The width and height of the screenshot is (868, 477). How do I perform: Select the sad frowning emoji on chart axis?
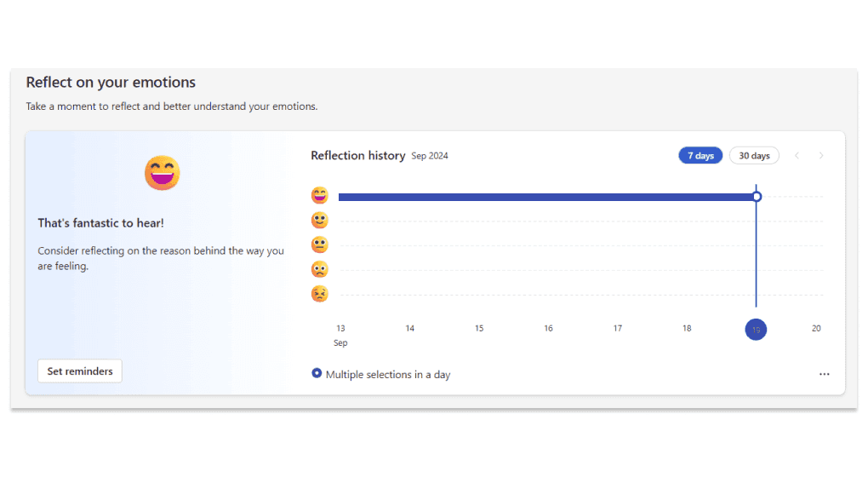pos(320,270)
